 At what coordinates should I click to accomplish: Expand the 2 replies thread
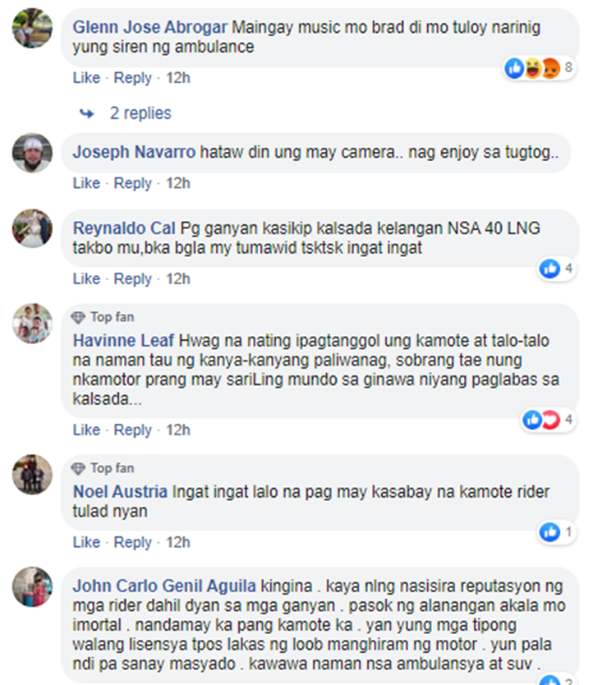click(x=140, y=113)
